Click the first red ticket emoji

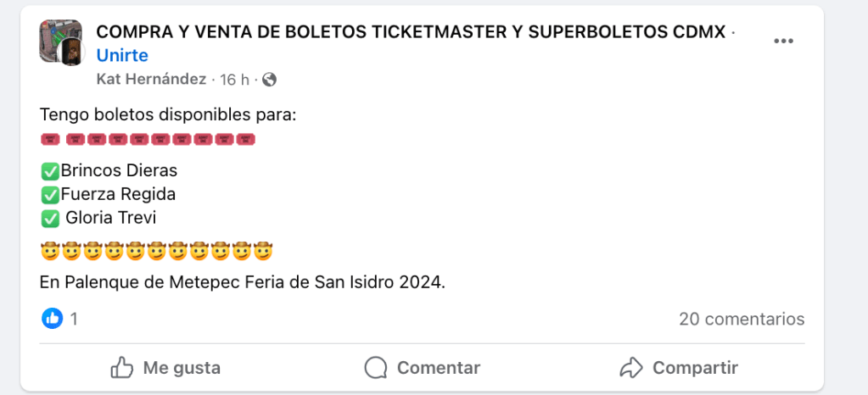(49, 140)
